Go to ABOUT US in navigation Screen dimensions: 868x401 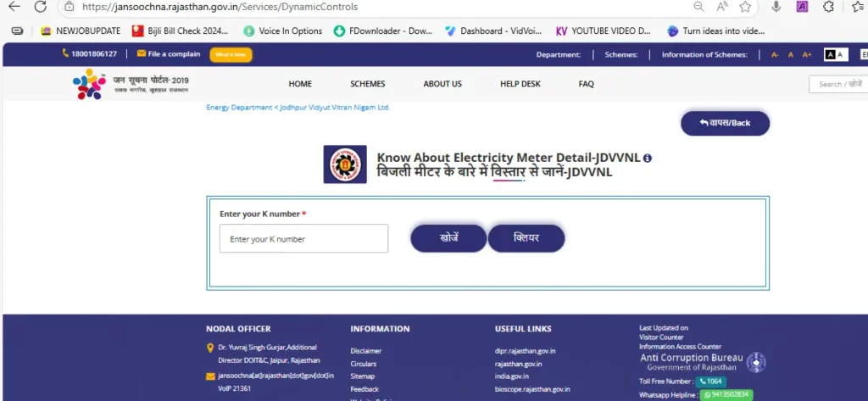click(x=442, y=84)
